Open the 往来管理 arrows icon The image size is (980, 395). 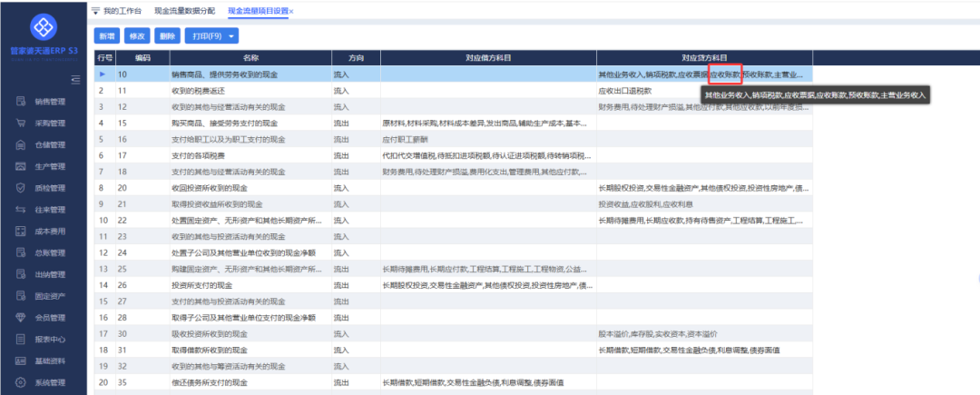point(21,210)
